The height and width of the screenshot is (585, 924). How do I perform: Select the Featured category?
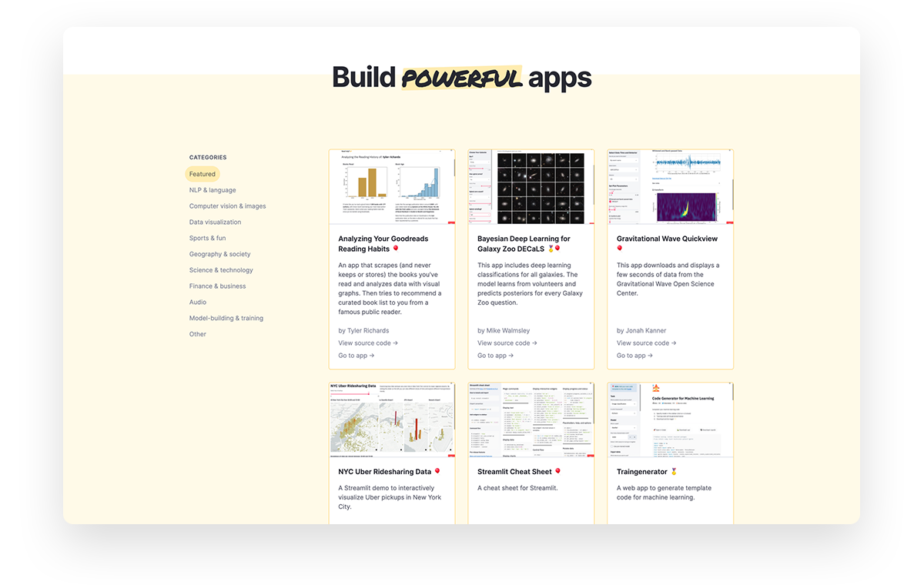tap(203, 174)
